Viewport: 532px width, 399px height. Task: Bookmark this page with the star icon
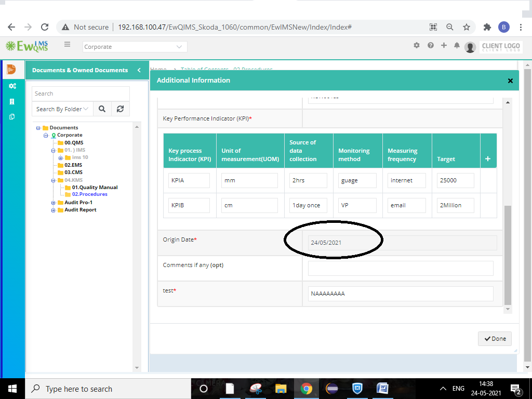(x=467, y=27)
